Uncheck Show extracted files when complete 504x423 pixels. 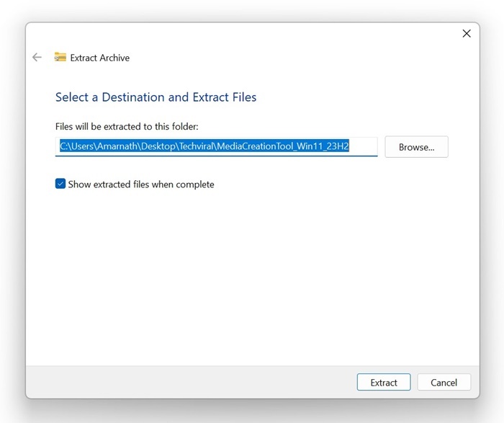[x=60, y=184]
